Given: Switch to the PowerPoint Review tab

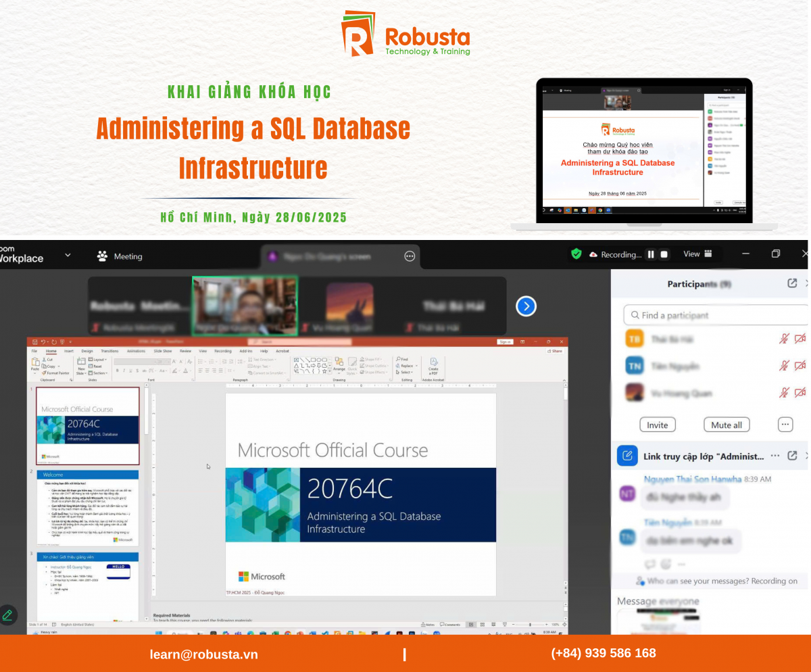Looking at the screenshot, I should coord(185,351).
